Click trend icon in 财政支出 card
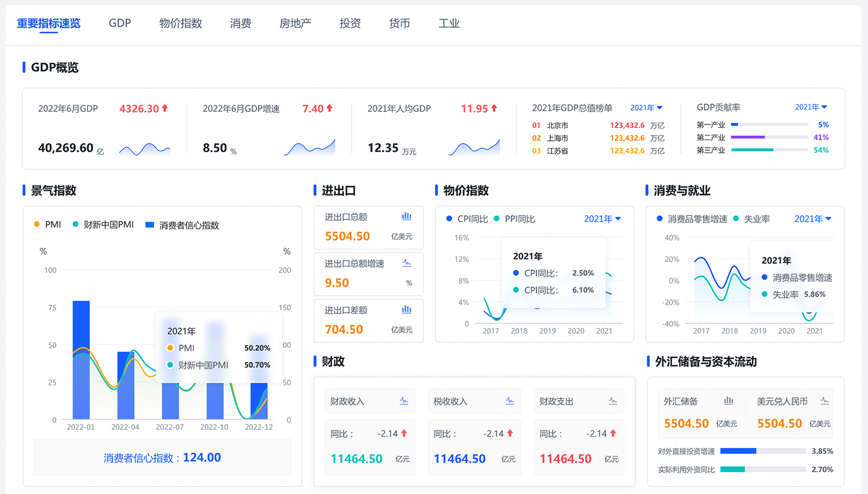 613,401
